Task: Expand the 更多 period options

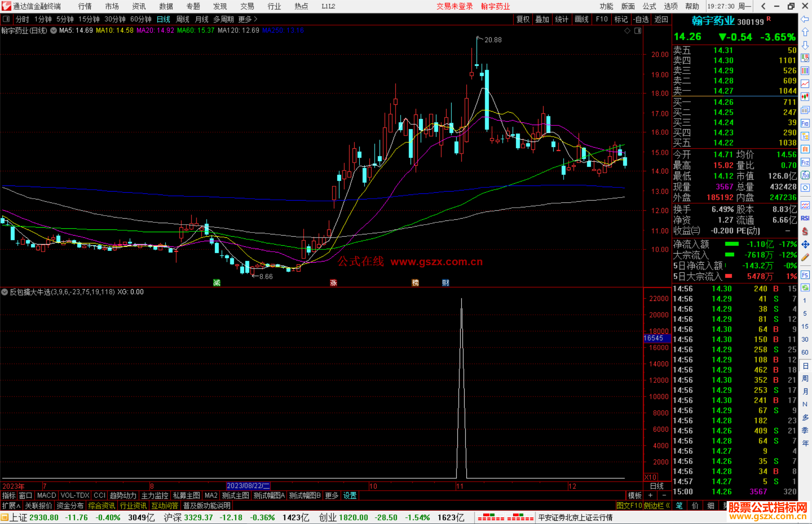Action: (248, 19)
